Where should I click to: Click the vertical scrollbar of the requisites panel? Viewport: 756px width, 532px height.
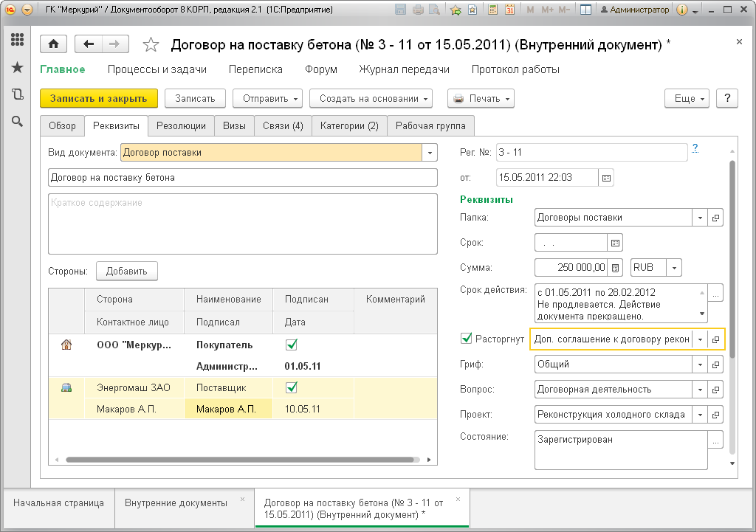732,259
